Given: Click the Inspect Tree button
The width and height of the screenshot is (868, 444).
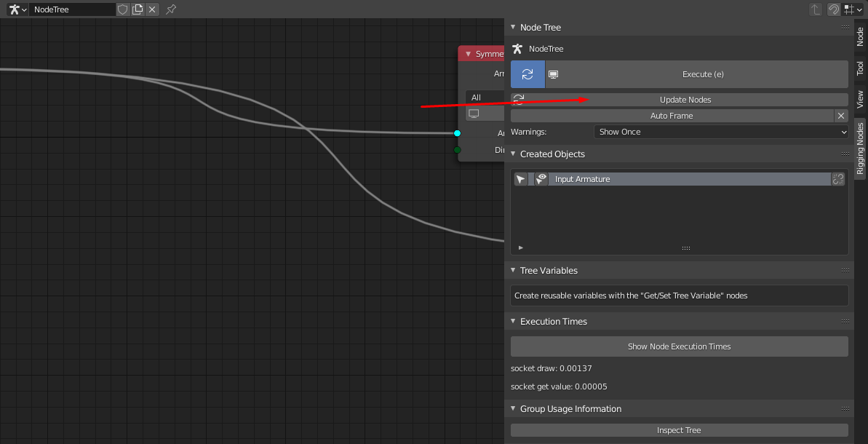Looking at the screenshot, I should pos(680,430).
